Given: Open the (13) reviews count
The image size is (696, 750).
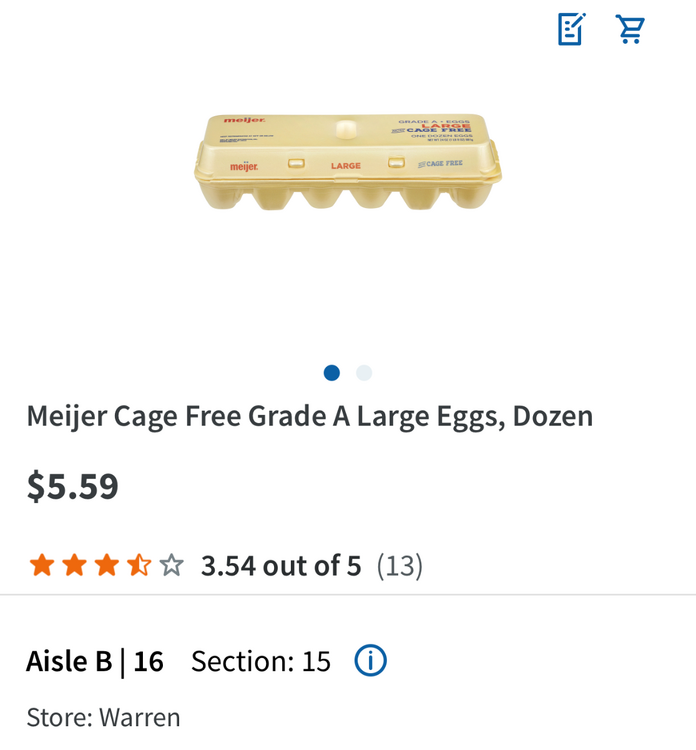Looking at the screenshot, I should [399, 566].
